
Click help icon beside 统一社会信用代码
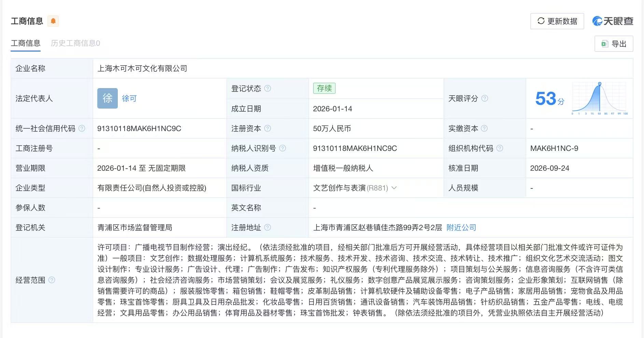tap(82, 128)
